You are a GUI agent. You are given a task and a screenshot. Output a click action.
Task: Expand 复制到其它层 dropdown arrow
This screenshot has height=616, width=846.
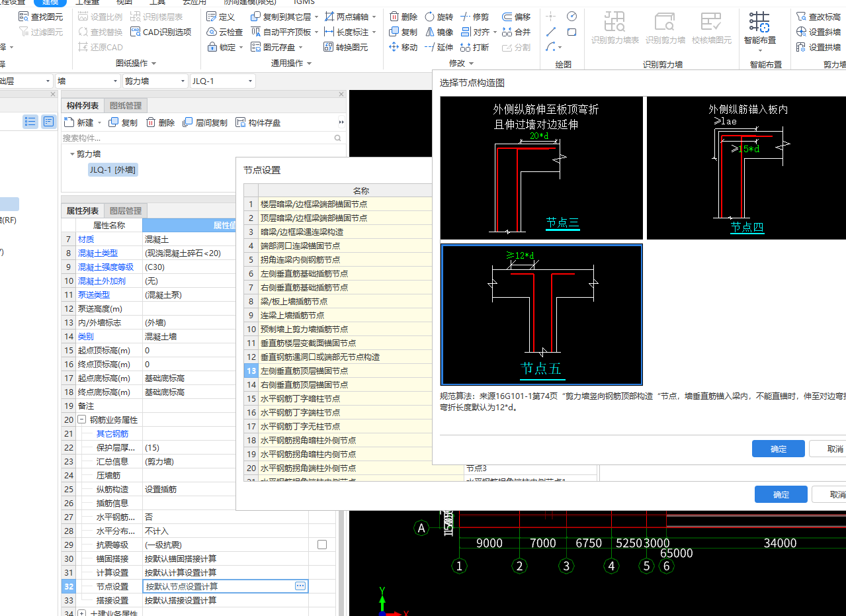point(316,17)
